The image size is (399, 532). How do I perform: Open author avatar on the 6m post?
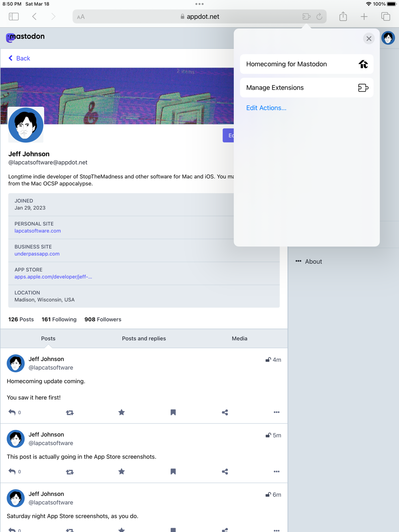16,498
